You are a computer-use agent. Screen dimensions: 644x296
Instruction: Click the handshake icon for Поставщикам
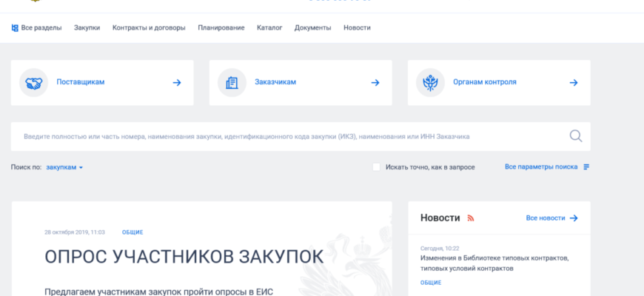(x=33, y=83)
